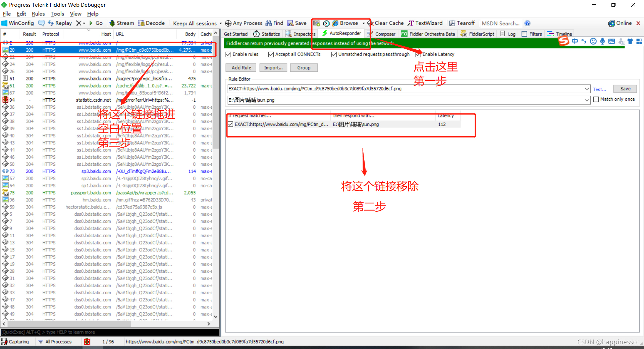Open the Tools menu
This screenshot has width=644, height=349.
point(57,14)
